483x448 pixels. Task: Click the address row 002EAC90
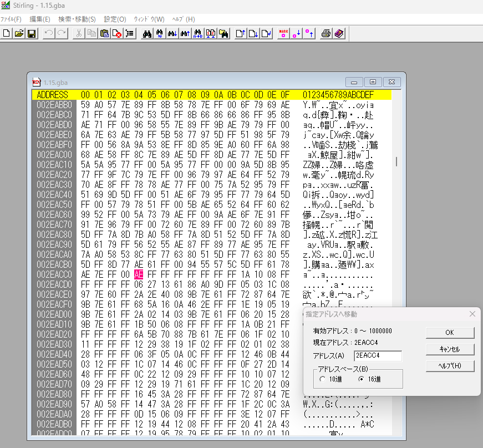54,245
